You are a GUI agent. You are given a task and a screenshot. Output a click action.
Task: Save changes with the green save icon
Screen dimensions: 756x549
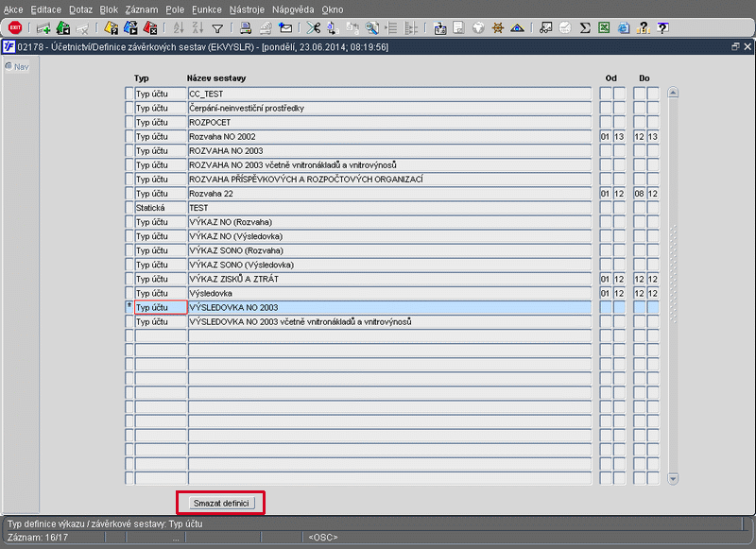(63, 28)
